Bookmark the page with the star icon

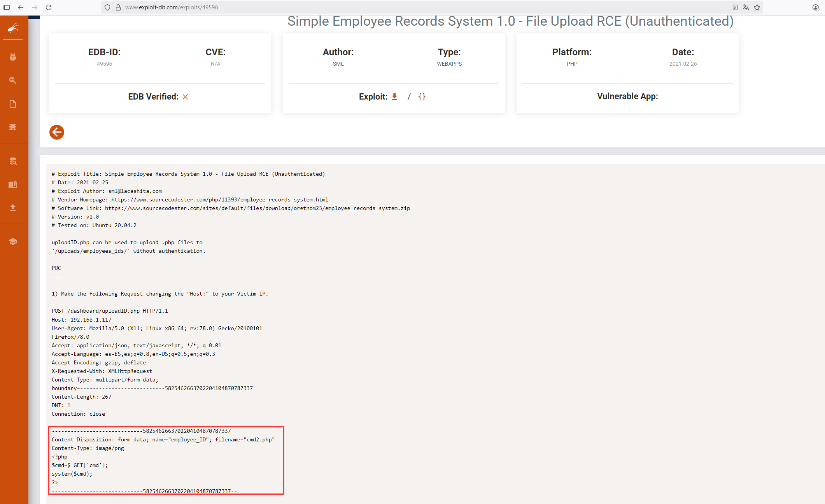(x=757, y=7)
